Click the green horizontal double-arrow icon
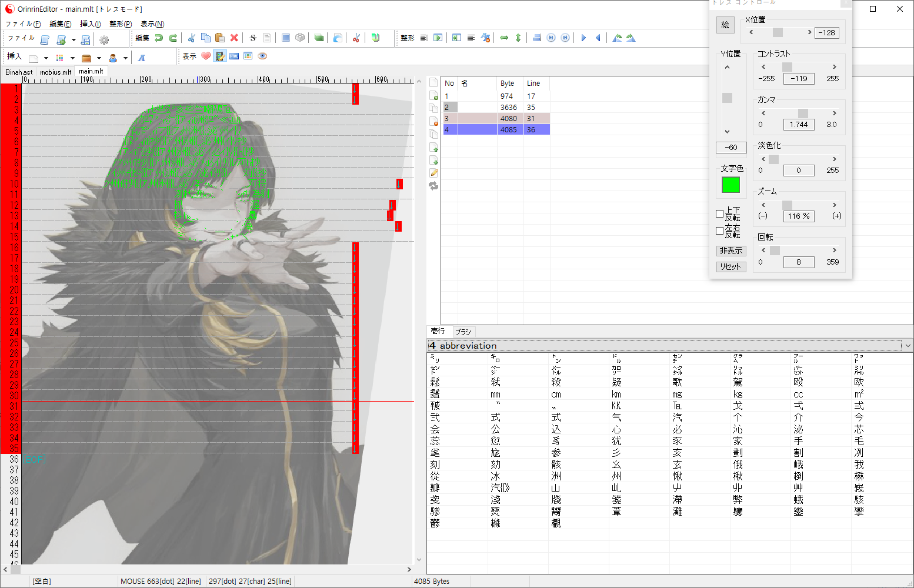 (504, 38)
